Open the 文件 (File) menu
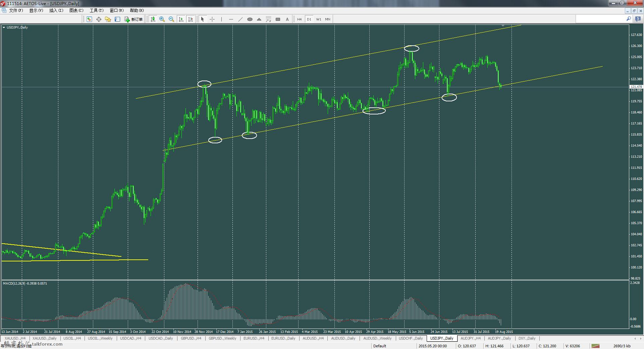The image size is (644, 349). tap(16, 10)
